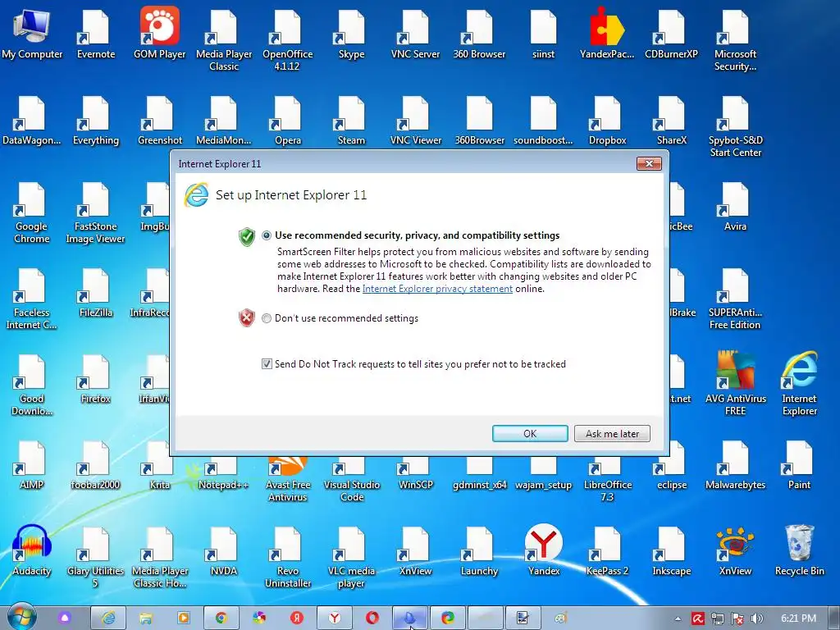Image resolution: width=840 pixels, height=630 pixels.
Task: Open the 6:21 PM clock
Action: 798,619
